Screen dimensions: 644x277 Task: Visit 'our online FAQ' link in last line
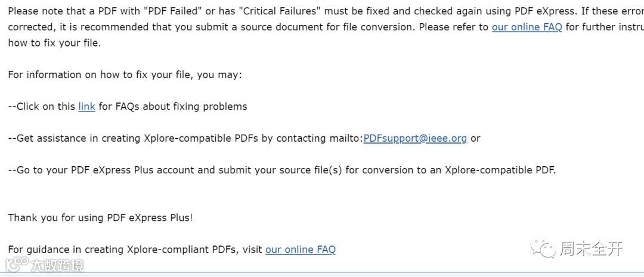(301, 250)
